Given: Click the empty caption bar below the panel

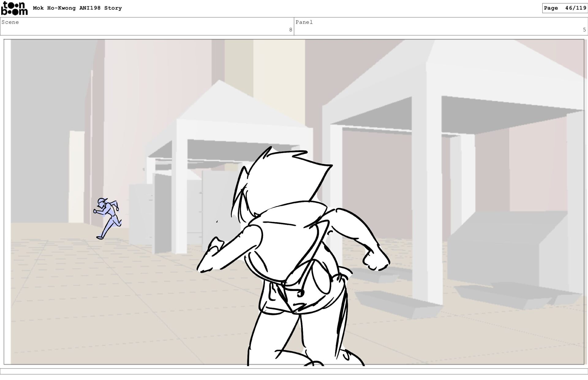Looking at the screenshot, I should pos(294,371).
